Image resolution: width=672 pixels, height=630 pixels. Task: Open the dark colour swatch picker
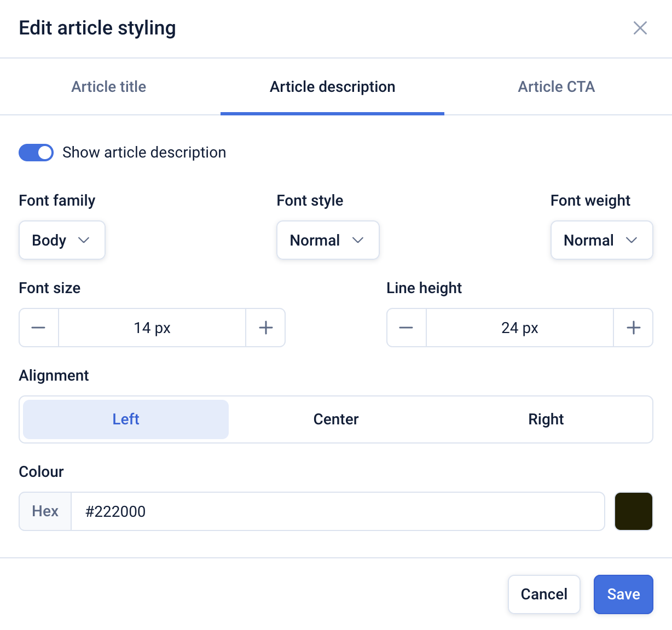tap(634, 511)
